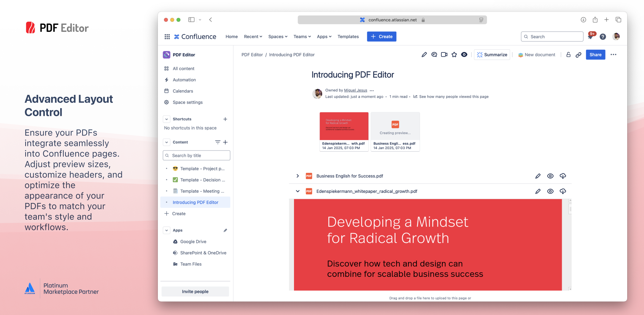644x315 pixels.
Task: Copy page link icon
Action: 579,55
